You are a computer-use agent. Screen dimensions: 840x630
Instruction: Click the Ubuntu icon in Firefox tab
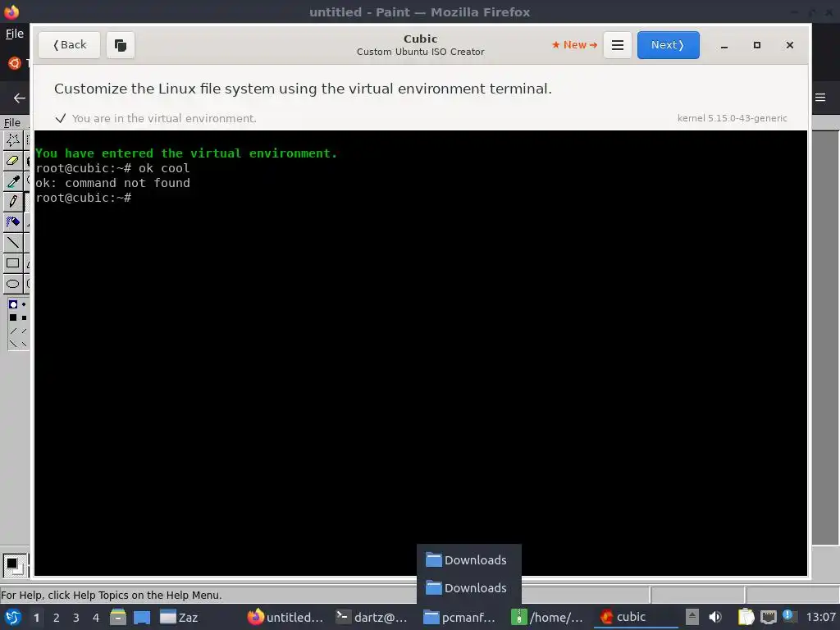coord(15,63)
